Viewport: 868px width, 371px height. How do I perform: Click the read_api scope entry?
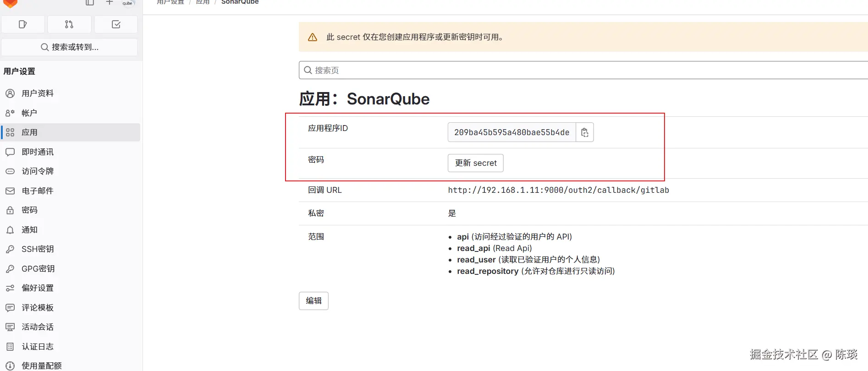pos(494,248)
